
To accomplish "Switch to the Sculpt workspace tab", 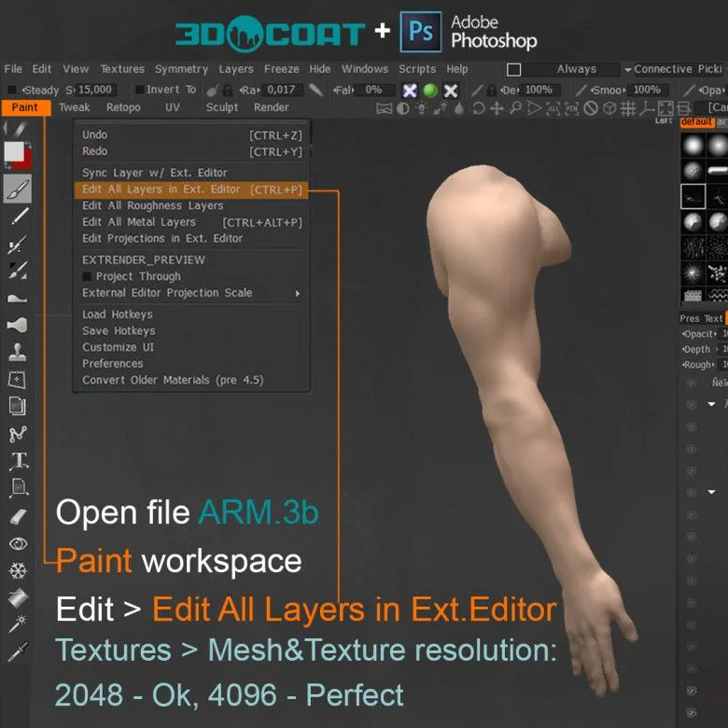I will click(x=222, y=107).
